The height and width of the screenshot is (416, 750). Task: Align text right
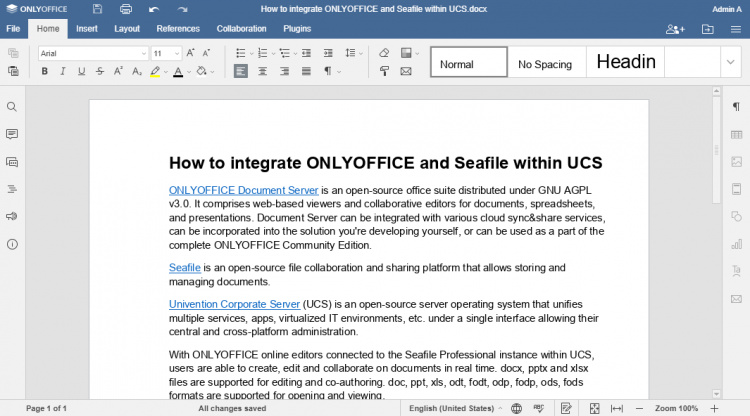pos(285,71)
